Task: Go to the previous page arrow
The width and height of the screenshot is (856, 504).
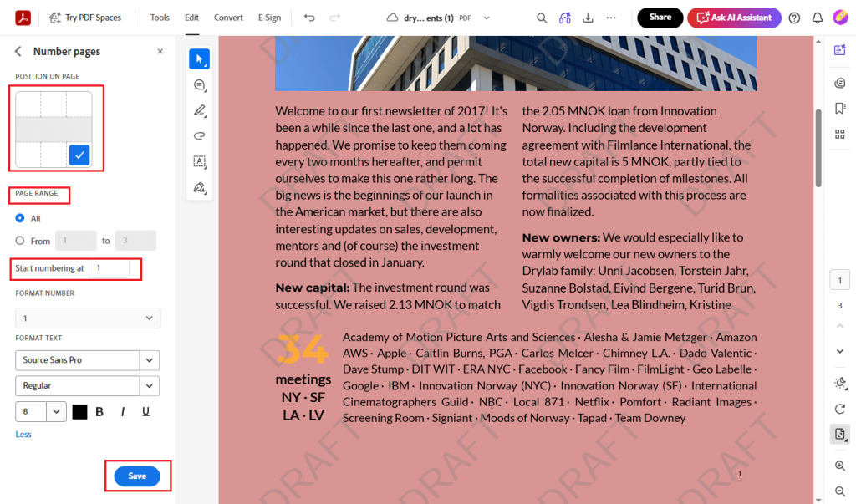Action: coord(839,326)
